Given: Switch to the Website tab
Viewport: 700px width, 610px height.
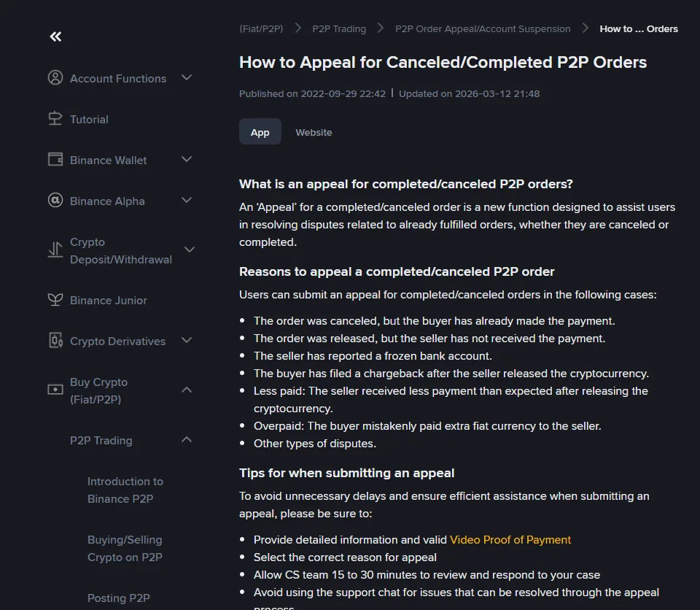Looking at the screenshot, I should click(314, 132).
